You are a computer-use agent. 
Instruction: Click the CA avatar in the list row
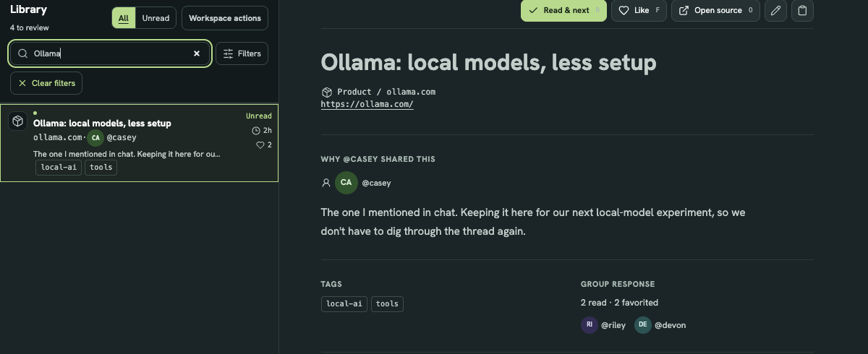(x=95, y=137)
